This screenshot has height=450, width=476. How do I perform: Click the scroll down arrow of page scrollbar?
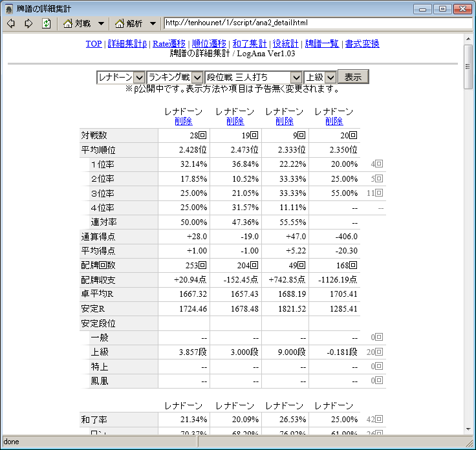point(468,429)
